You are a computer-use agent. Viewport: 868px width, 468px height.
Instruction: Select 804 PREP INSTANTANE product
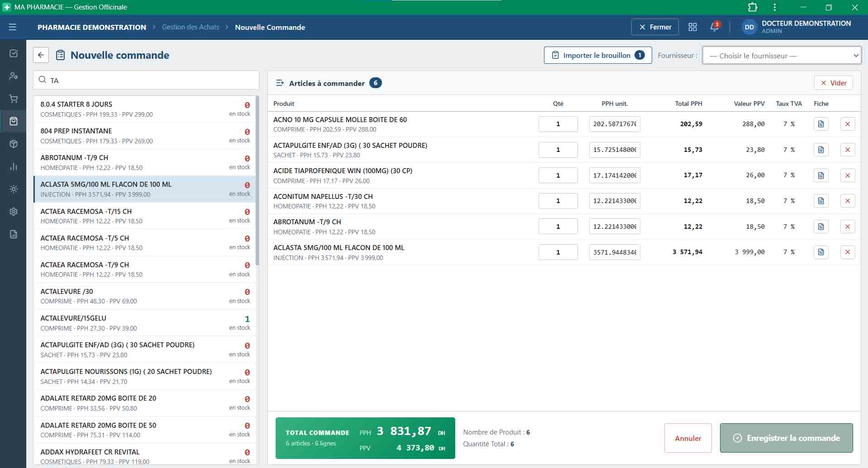click(x=145, y=136)
